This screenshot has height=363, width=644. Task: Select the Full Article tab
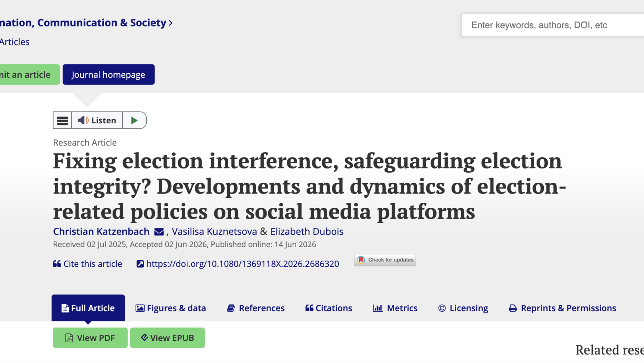point(88,308)
